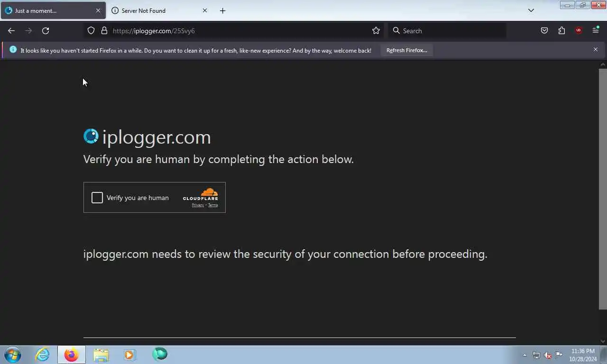Click the scrollbar up arrow
The image size is (607, 364).
(603, 64)
